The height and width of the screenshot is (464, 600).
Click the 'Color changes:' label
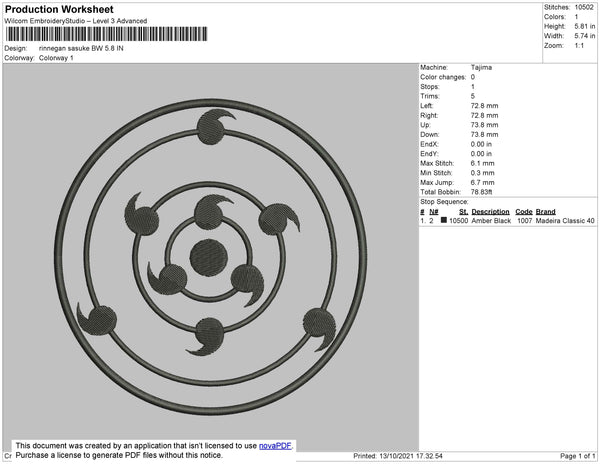point(443,77)
